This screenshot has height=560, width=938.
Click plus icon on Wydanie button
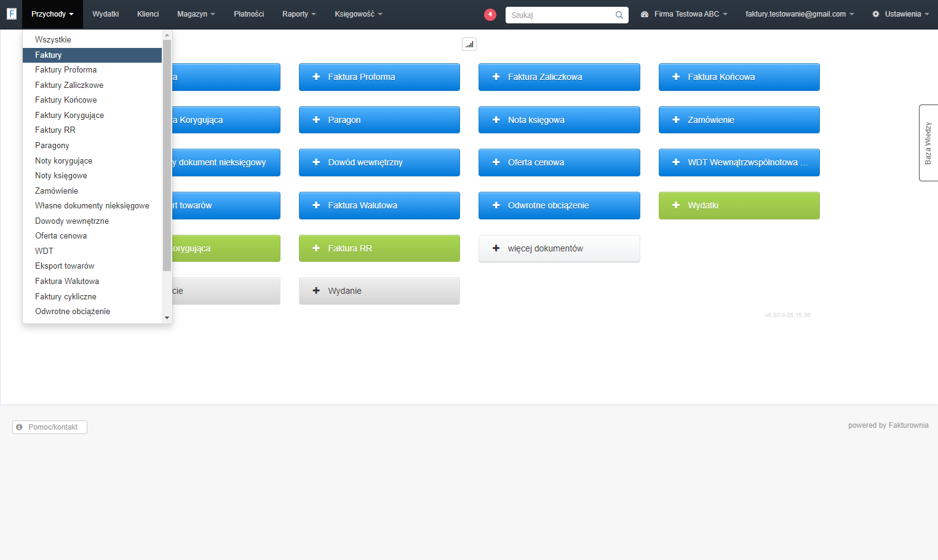click(316, 291)
